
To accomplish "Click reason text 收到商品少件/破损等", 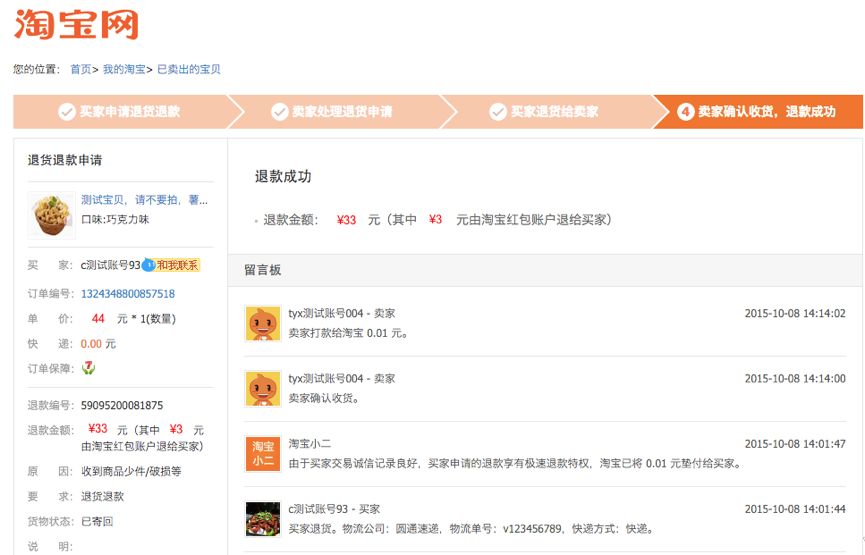I will coord(131,471).
